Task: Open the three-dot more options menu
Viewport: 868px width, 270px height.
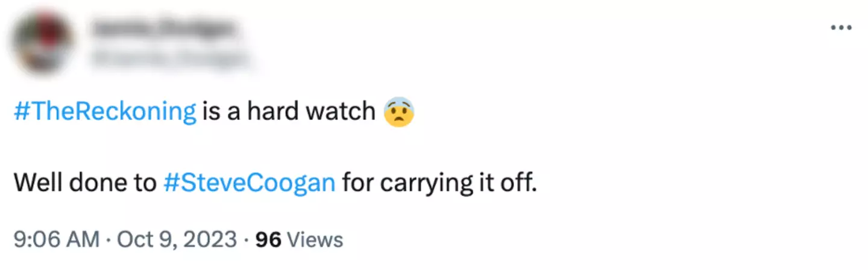Action: 841,28
